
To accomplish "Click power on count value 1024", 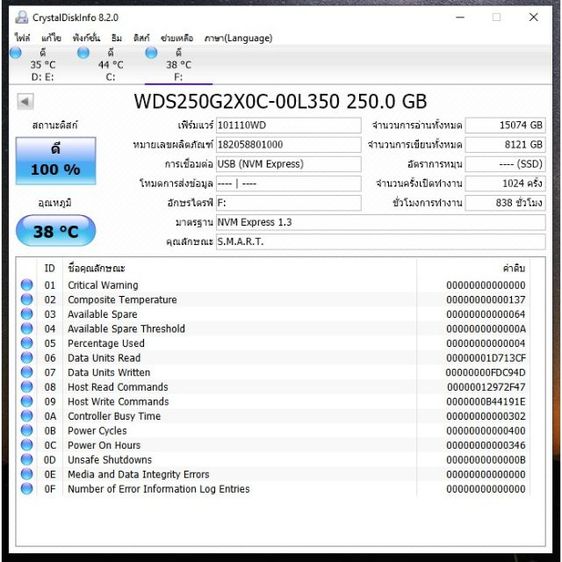I will pos(505,184).
